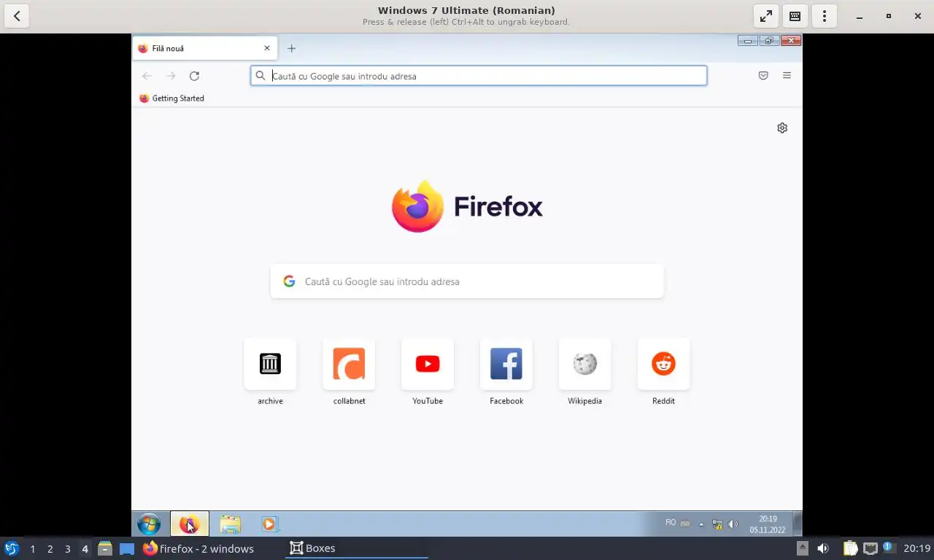Open host panel file manager icon

click(x=105, y=548)
